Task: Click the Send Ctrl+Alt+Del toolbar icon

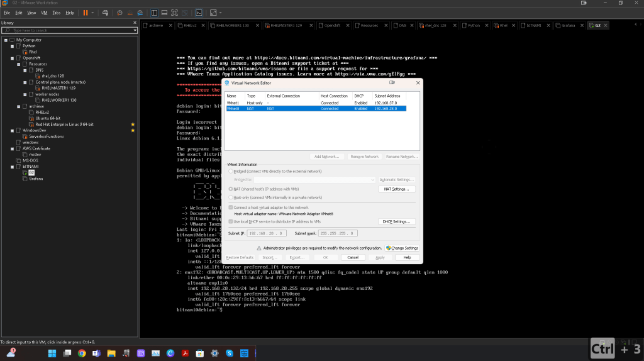Action: 105,13
